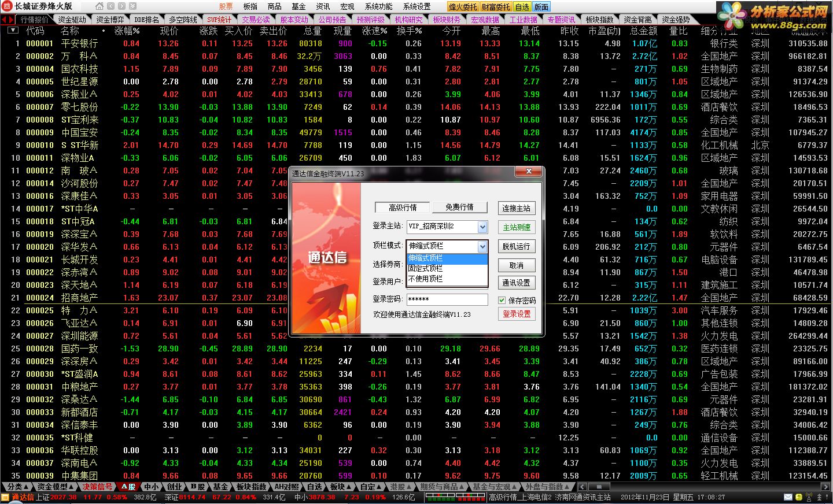Select the 决策信号 bottom tab
Screen dimensions: 833x504
[x=96, y=487]
